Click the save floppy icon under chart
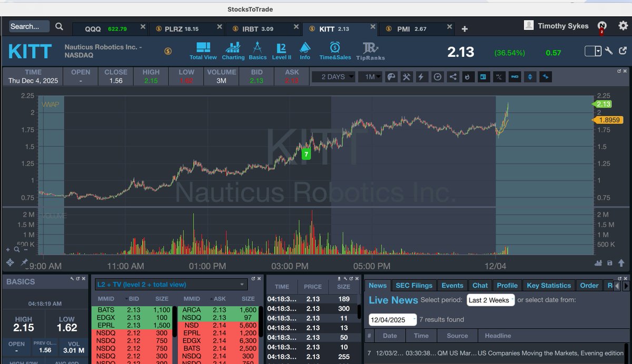This screenshot has width=632, height=364. pos(610,263)
